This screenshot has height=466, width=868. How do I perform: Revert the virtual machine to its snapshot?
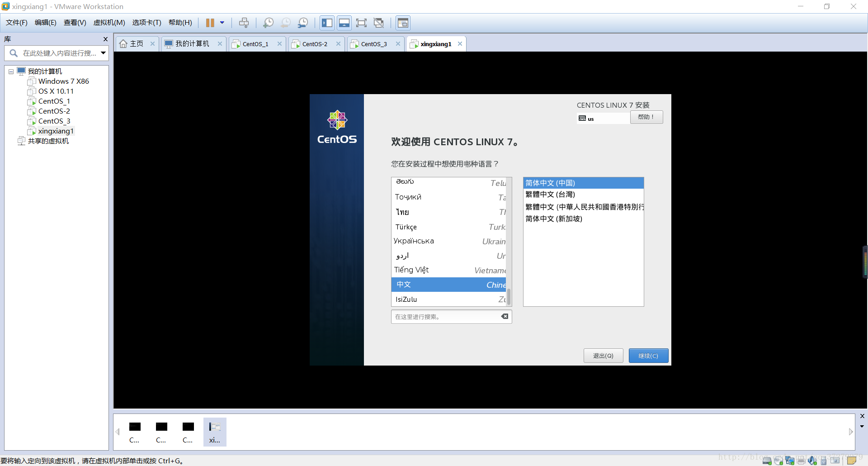click(x=286, y=23)
